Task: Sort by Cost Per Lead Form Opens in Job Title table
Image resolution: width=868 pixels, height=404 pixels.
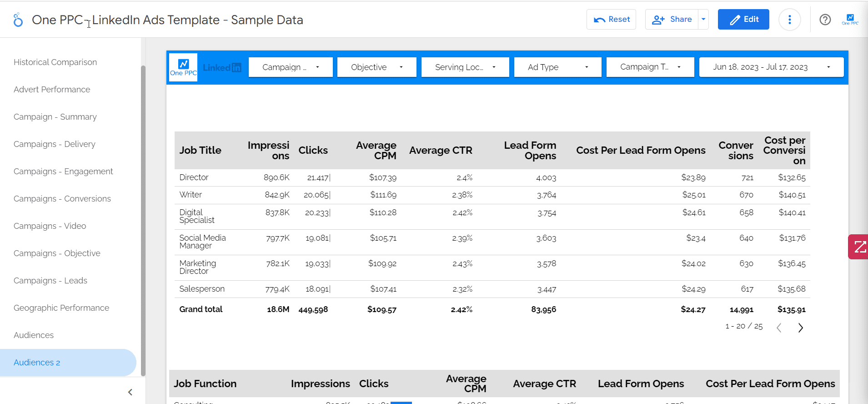Action: click(641, 150)
